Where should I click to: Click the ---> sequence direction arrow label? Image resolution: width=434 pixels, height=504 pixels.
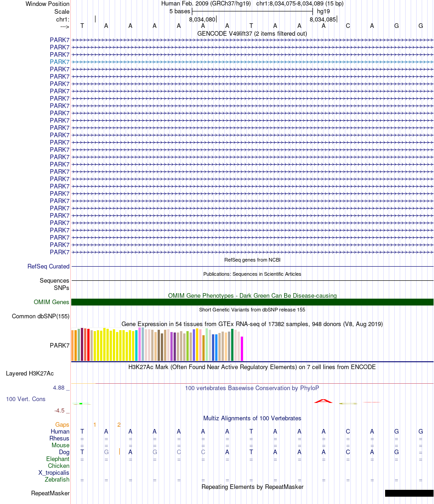(x=64, y=27)
